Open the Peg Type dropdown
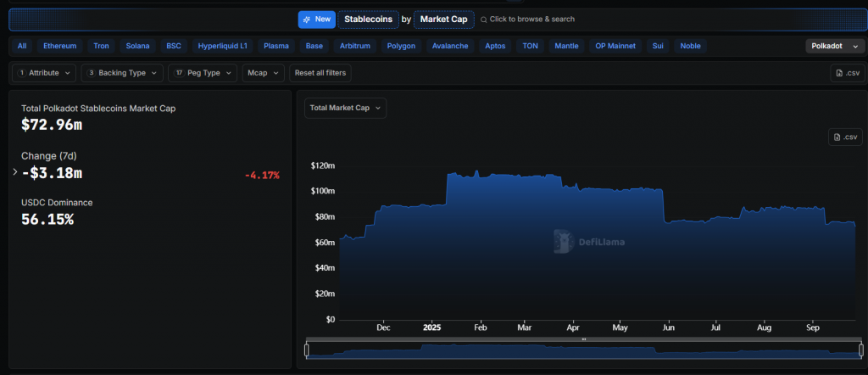868x375 pixels. pos(202,73)
